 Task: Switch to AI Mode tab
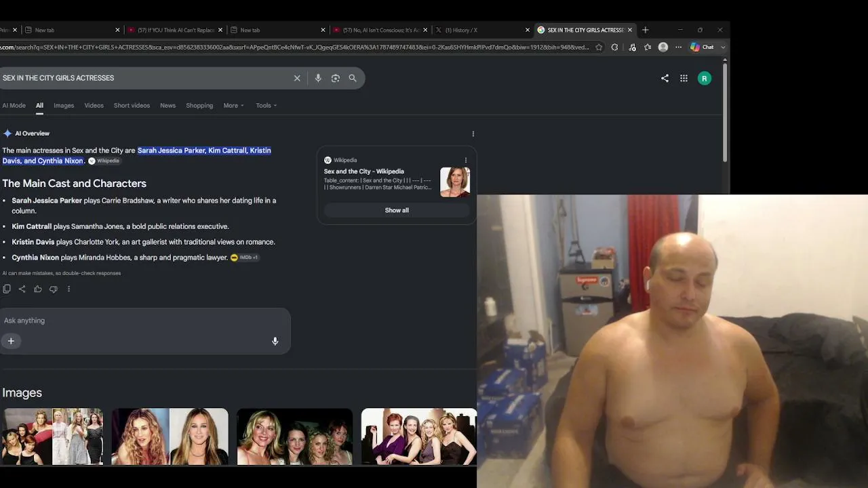coord(14,106)
